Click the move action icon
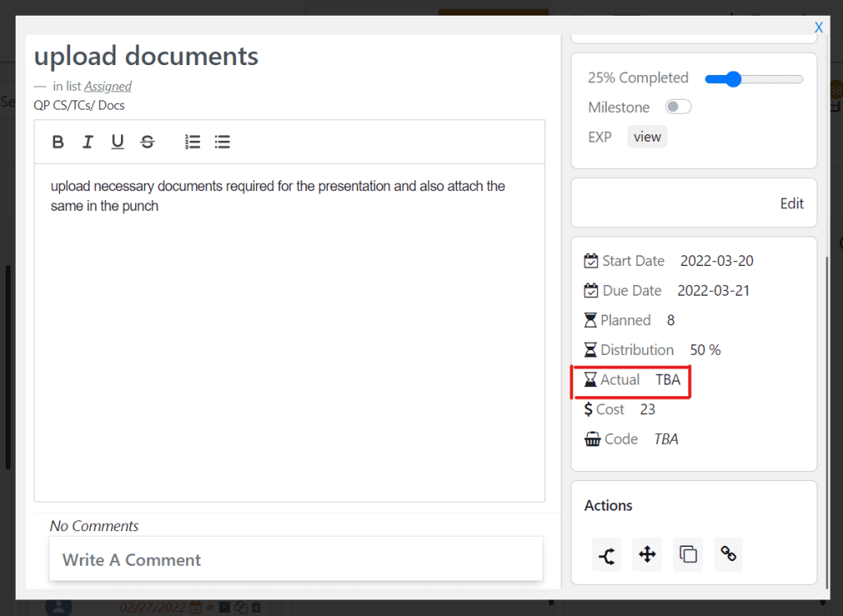 pos(647,554)
